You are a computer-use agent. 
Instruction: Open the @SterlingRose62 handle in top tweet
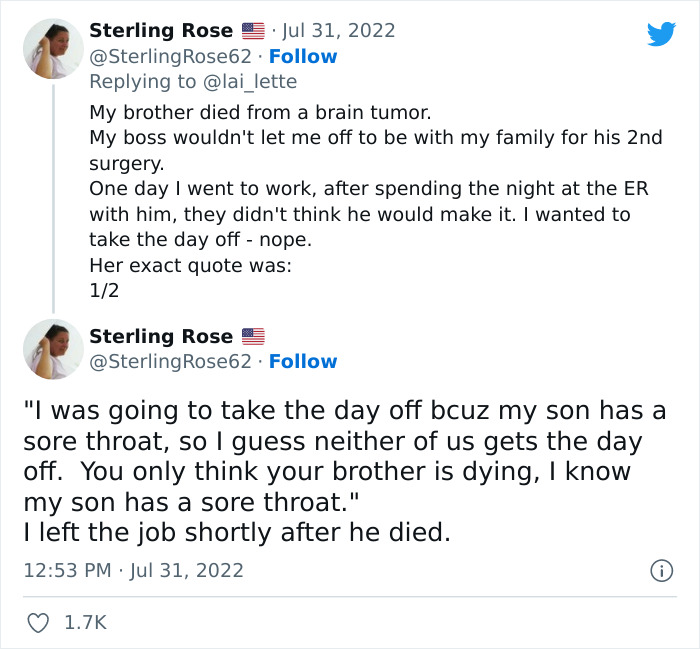point(170,56)
